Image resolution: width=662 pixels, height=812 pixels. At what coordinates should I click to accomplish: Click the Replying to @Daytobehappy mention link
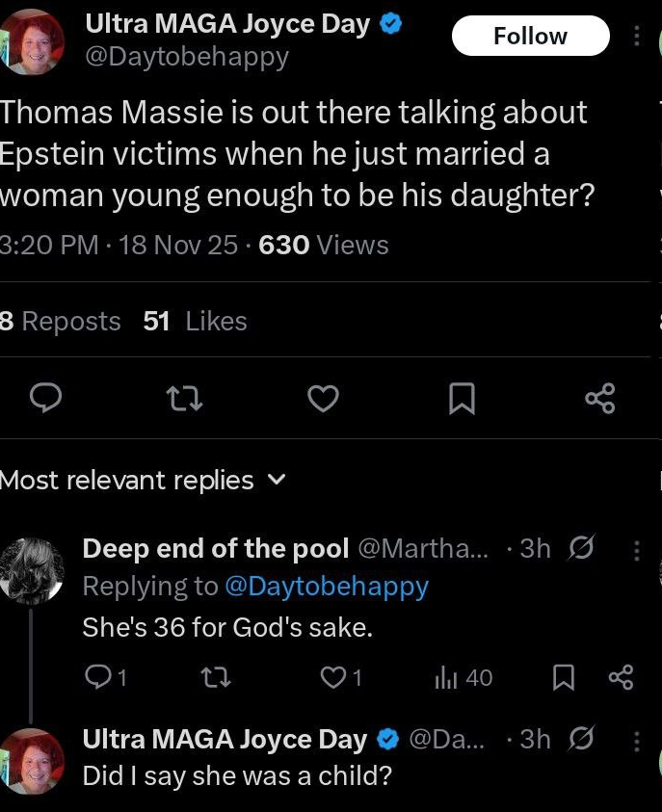coord(326,586)
